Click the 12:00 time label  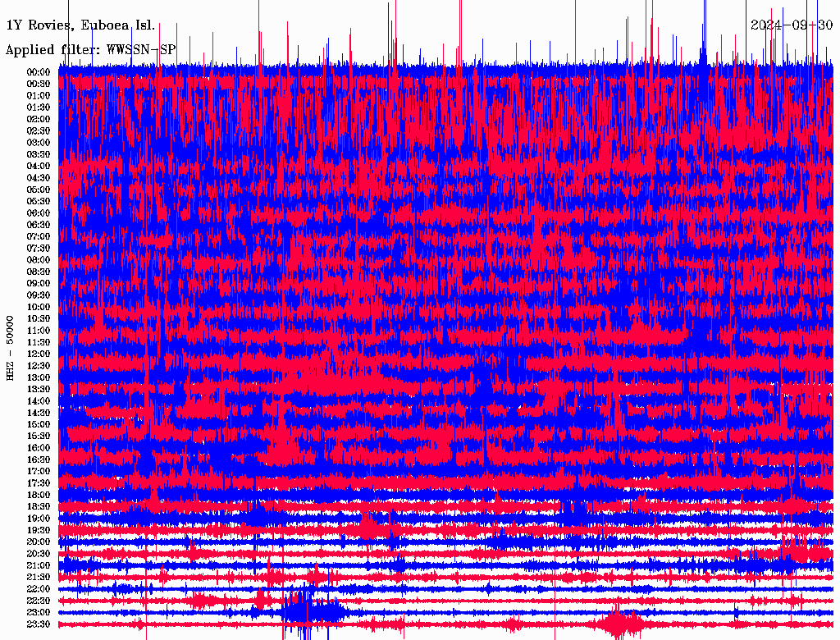[39, 354]
